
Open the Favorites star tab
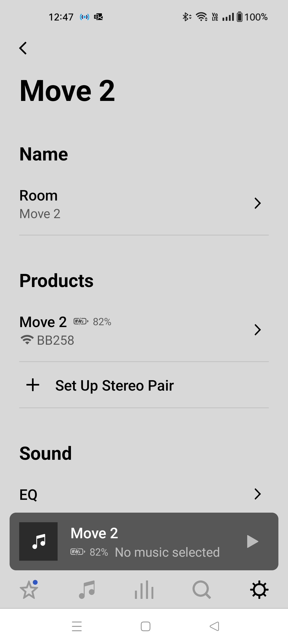coord(29,590)
